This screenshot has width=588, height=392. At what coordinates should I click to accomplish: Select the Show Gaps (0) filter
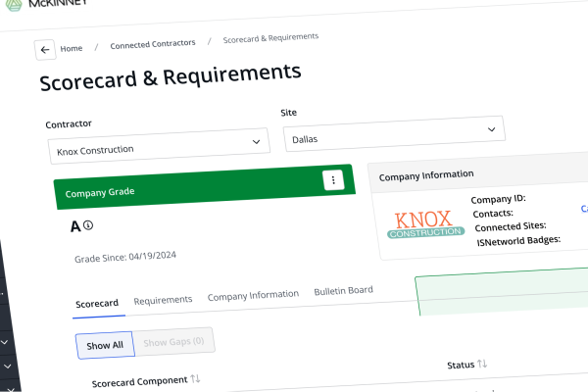click(x=173, y=342)
